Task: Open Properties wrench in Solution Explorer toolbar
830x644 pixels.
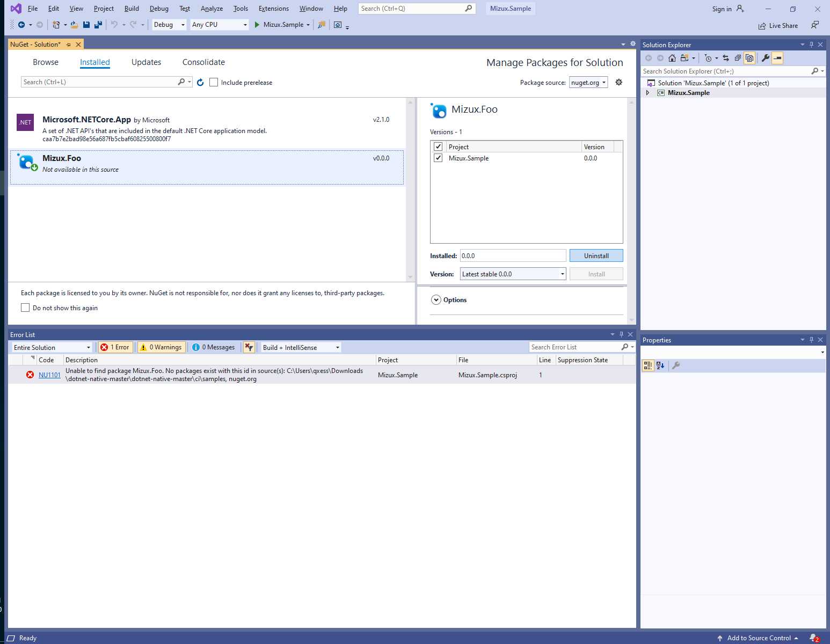Action: 766,58
